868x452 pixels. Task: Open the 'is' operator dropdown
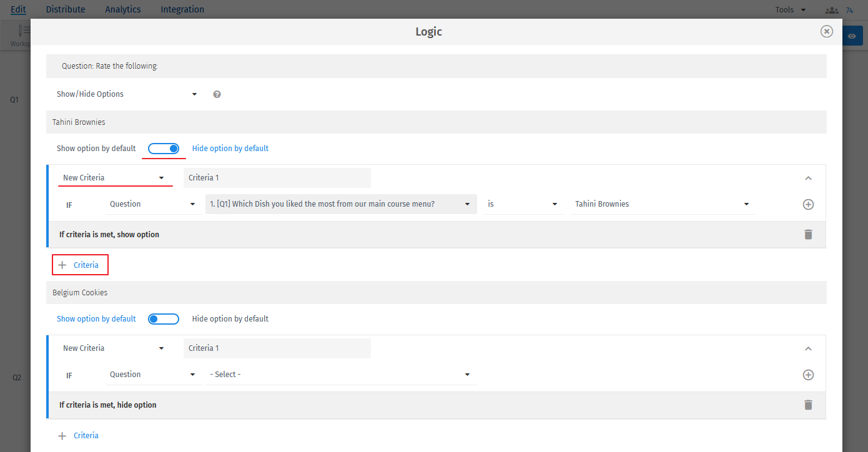pos(523,204)
